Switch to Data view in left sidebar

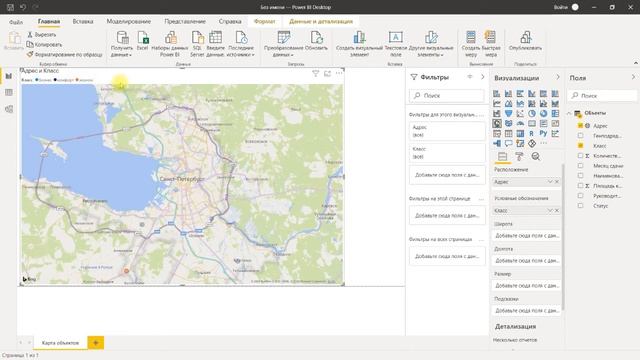(x=9, y=93)
